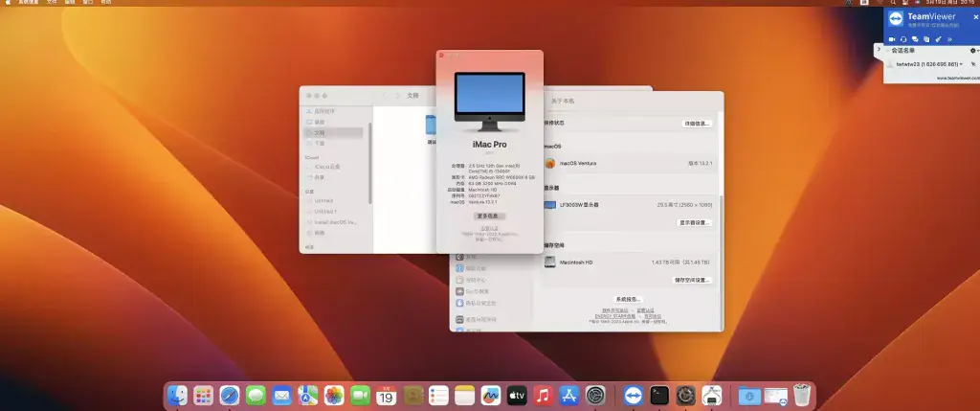Open Notes app in the Dock

click(464, 395)
